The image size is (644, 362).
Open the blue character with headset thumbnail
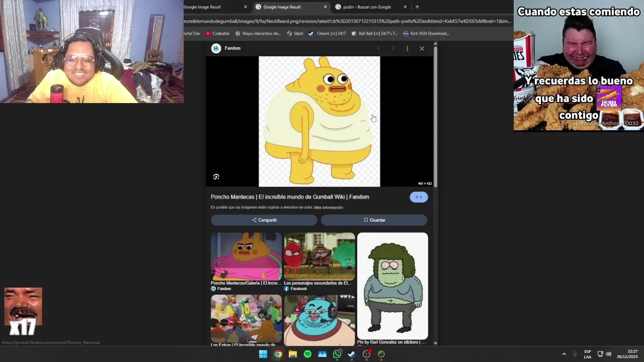click(319, 320)
